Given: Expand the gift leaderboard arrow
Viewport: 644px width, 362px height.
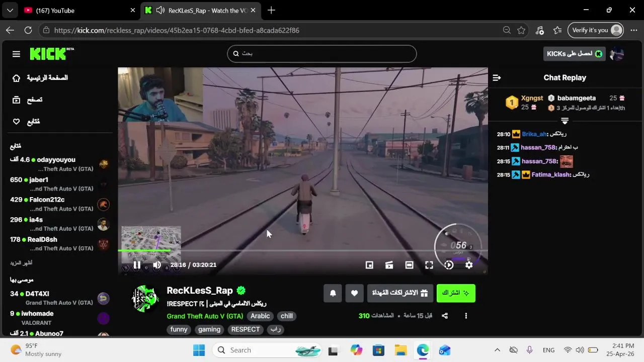Looking at the screenshot, I should pos(565,121).
